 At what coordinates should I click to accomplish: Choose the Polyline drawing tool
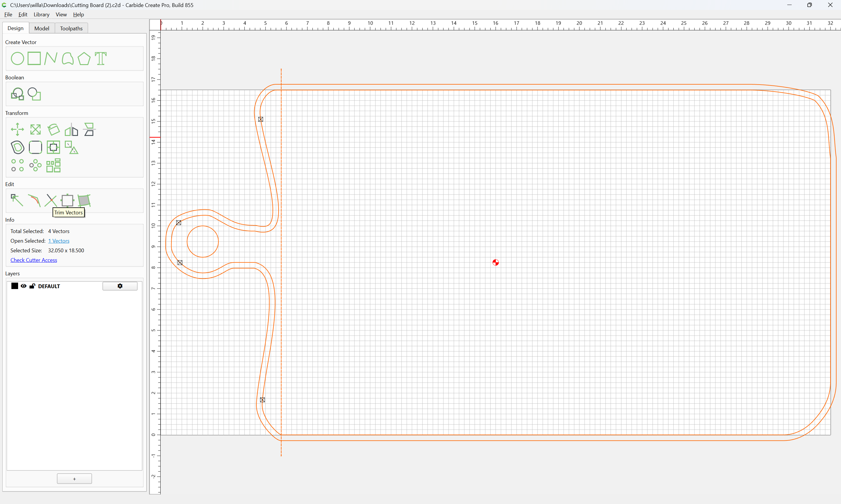click(x=51, y=58)
